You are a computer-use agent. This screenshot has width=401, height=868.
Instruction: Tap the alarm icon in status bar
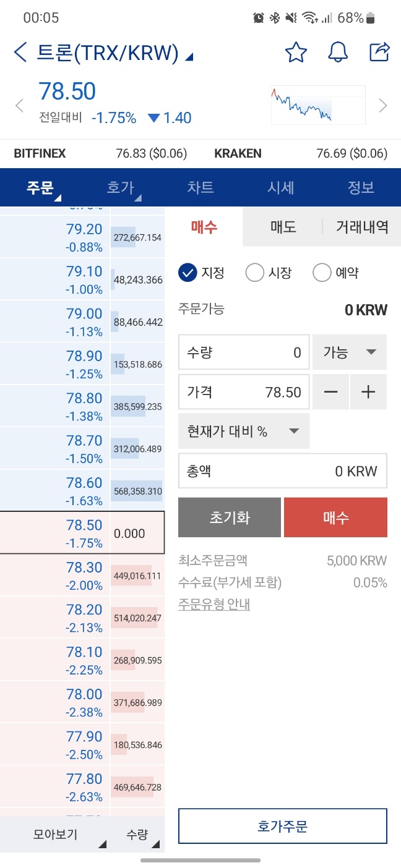point(259,18)
